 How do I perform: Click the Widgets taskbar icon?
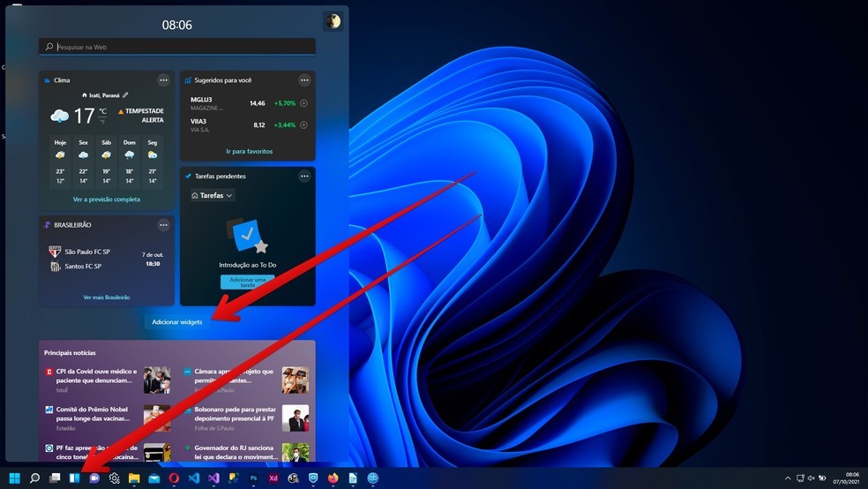pos(74,478)
